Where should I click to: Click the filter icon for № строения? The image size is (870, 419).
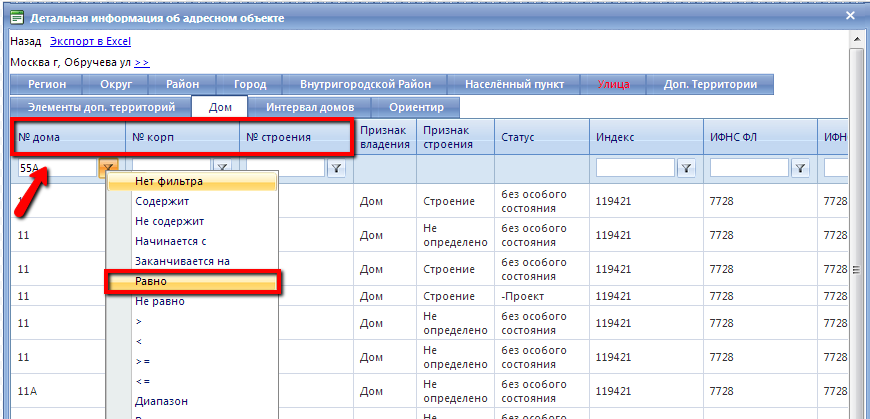coord(336,168)
